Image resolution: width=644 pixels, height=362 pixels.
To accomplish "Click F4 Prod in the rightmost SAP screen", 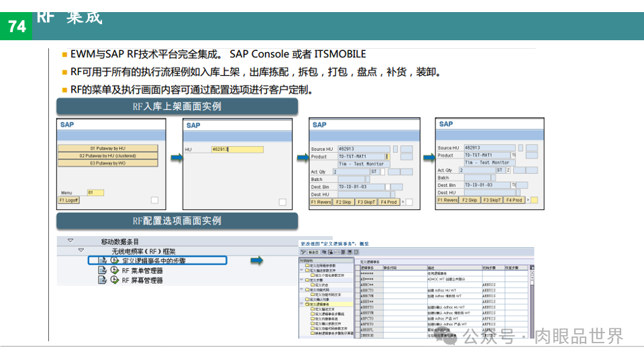I will tap(515, 200).
